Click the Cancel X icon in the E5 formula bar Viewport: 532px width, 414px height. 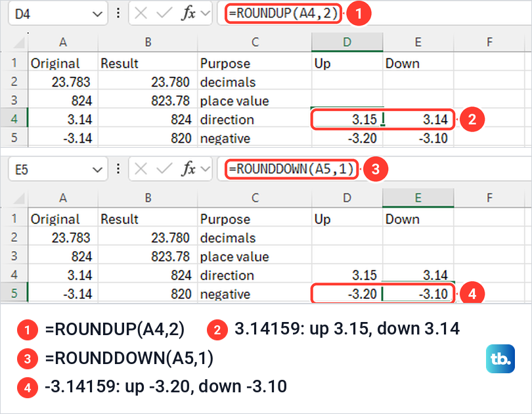point(141,169)
